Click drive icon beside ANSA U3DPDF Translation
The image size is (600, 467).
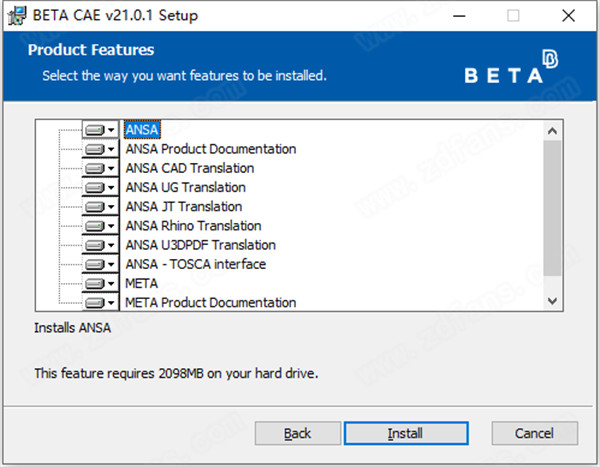tap(95, 245)
